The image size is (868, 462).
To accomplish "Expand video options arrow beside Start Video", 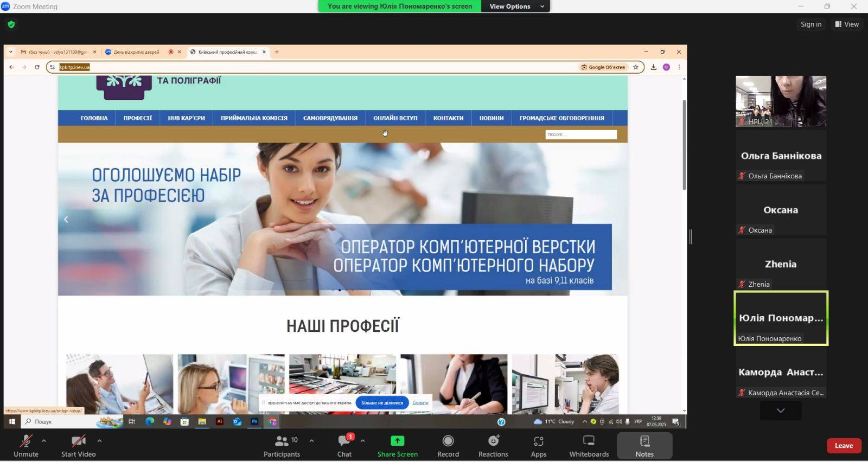I will (99, 441).
